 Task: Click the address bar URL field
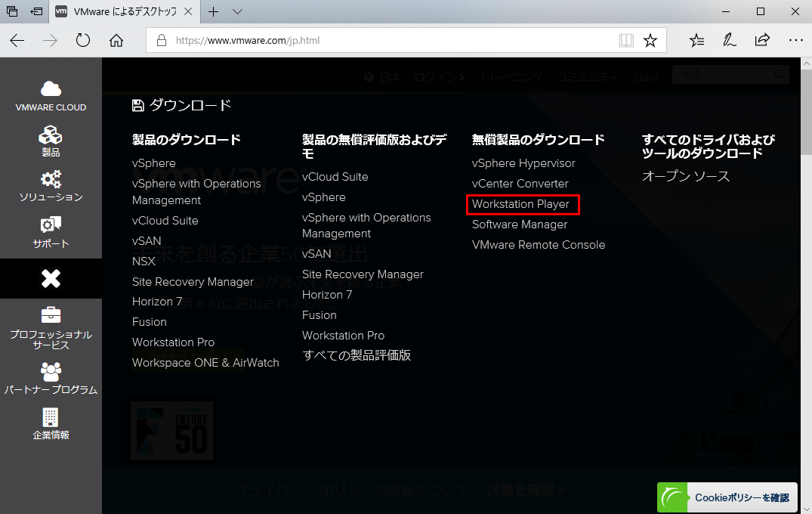(385, 40)
